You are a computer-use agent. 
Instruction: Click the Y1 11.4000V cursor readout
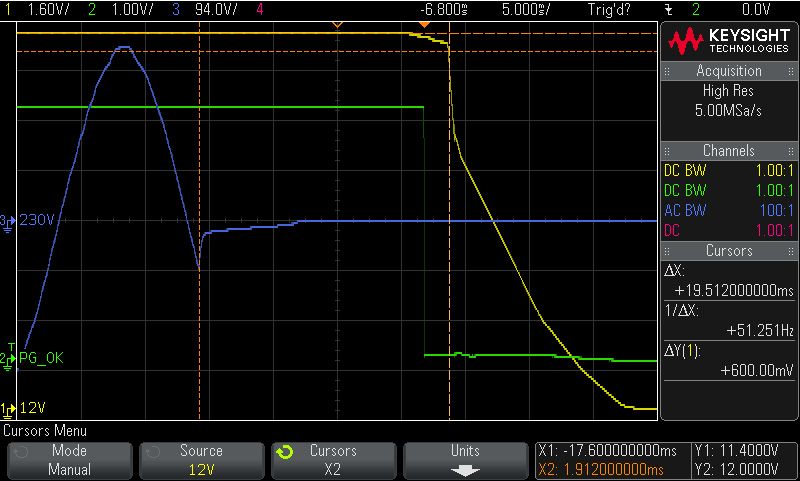coord(736,451)
